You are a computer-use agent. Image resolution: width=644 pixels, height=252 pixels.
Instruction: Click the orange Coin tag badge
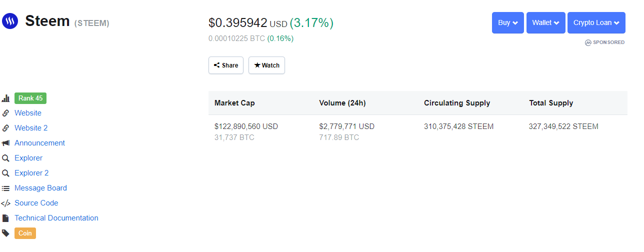click(x=25, y=233)
